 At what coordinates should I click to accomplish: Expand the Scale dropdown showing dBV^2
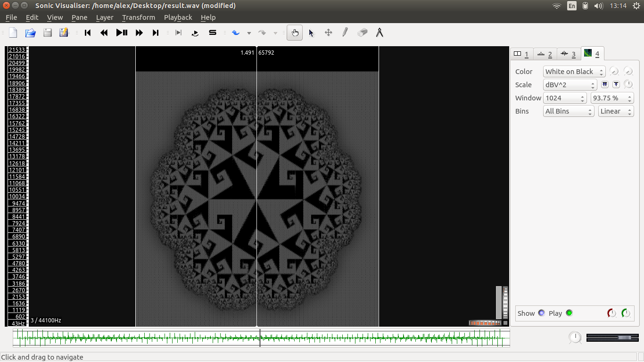pyautogui.click(x=570, y=85)
